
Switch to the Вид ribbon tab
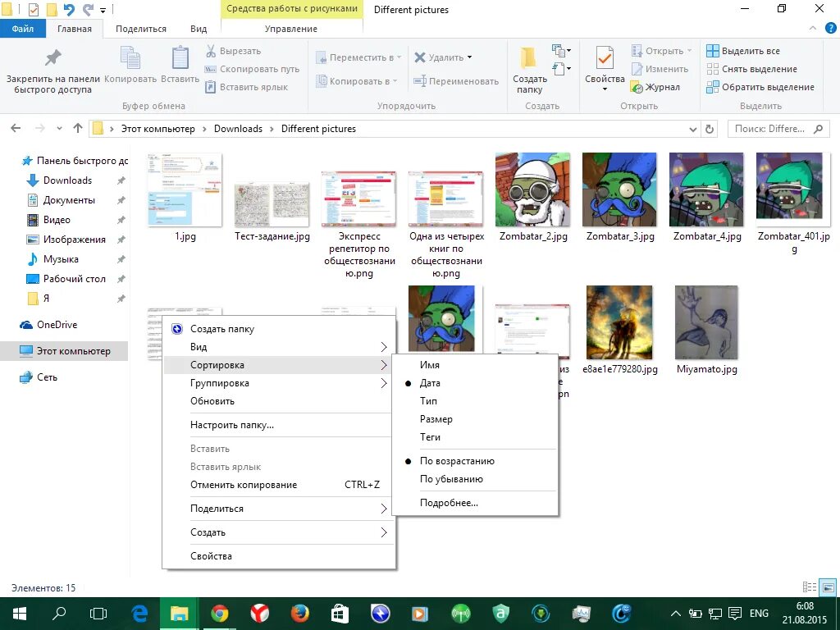coord(199,29)
